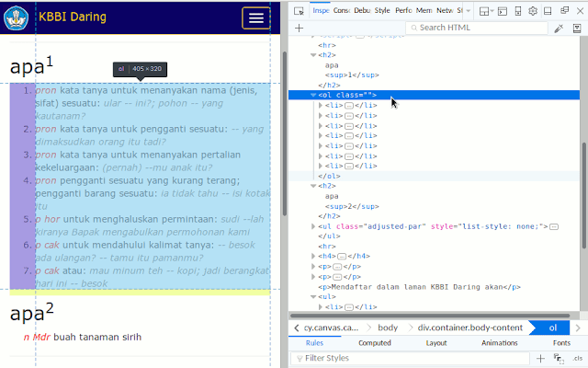
Task: Activate the element picker in devtools
Action: pos(299,11)
